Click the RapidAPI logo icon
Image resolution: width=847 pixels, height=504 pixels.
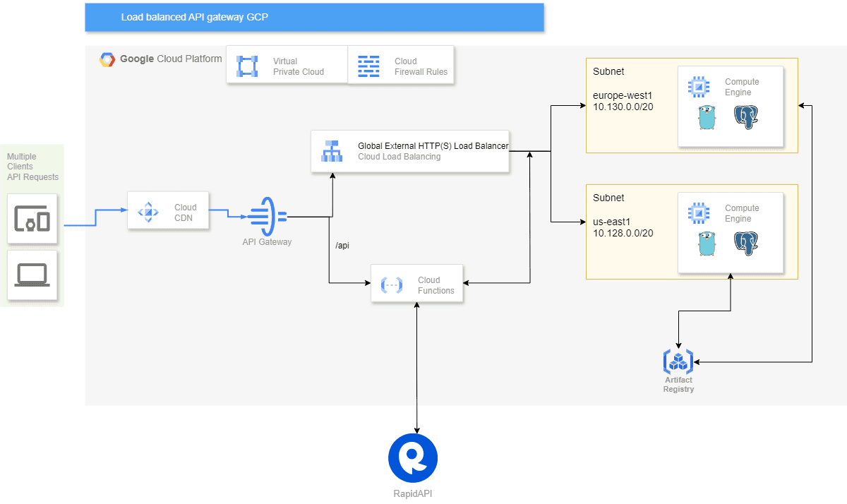coord(413,458)
